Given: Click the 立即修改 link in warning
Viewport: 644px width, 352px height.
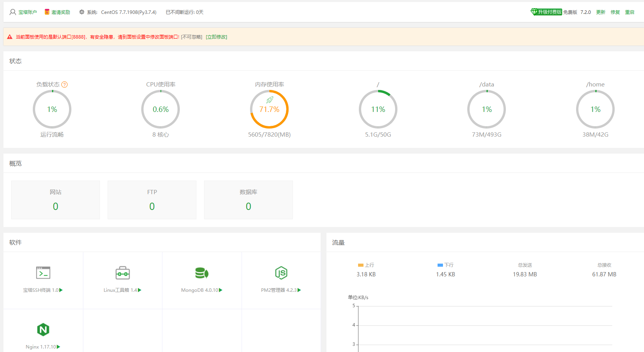Looking at the screenshot, I should click(216, 37).
